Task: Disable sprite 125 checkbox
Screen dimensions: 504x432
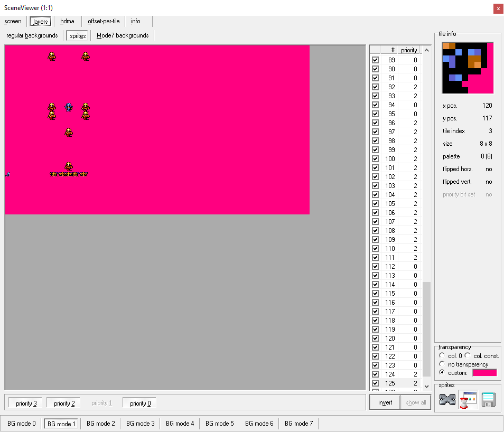Action: (x=376, y=383)
